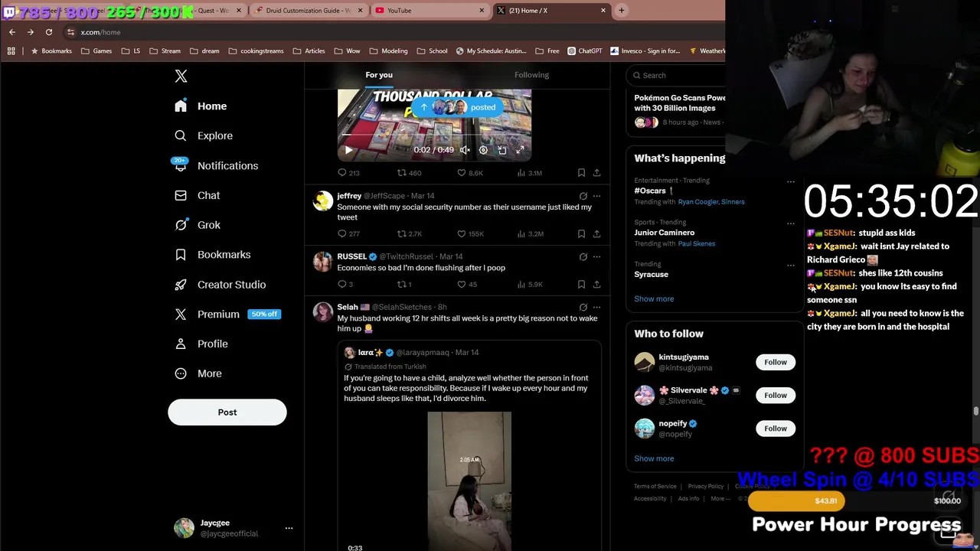Open the quoted video thumbnail of mother and baby
Image resolution: width=980 pixels, height=551 pixels.
[469, 481]
